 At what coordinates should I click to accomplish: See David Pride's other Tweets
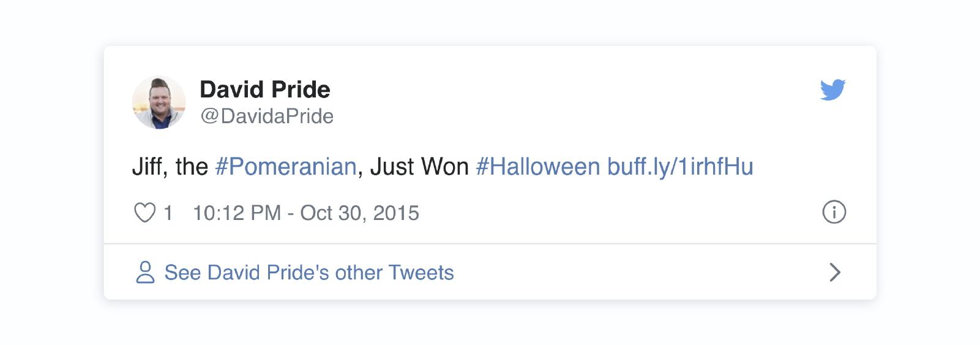[x=309, y=272]
